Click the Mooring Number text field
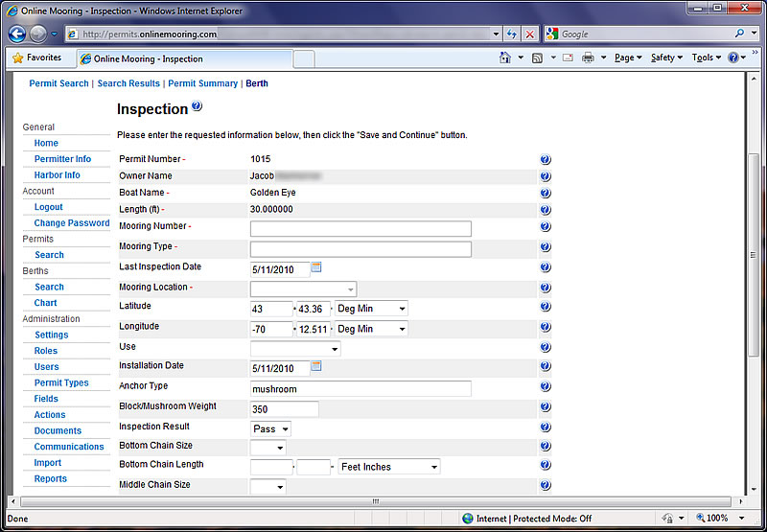The image size is (767, 532). 360,229
